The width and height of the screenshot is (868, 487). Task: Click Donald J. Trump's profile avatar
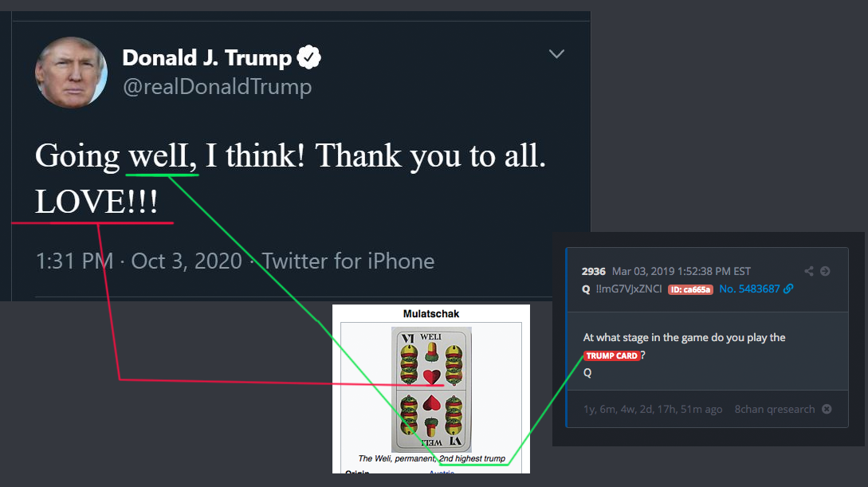coord(71,72)
